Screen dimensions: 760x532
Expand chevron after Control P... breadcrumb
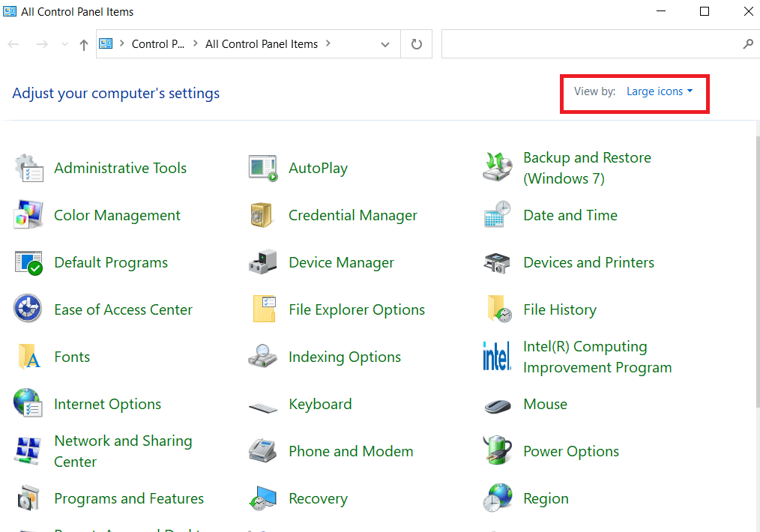[x=196, y=43]
